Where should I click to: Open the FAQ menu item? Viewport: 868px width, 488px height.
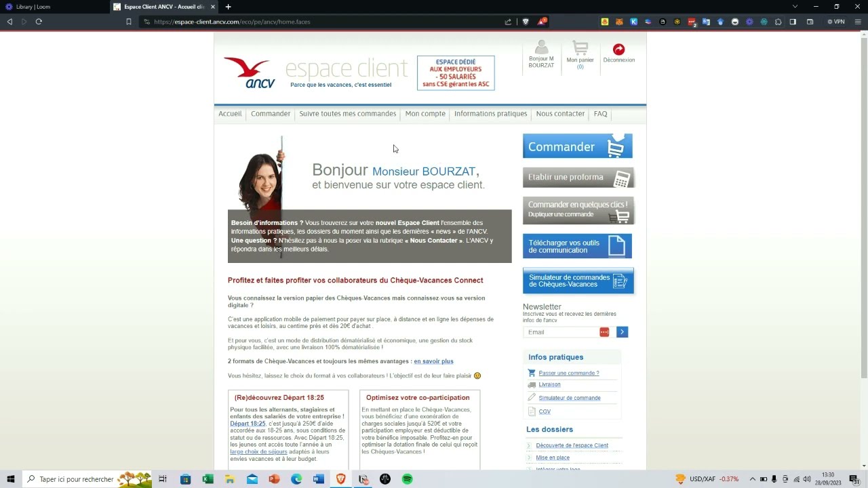tap(601, 114)
